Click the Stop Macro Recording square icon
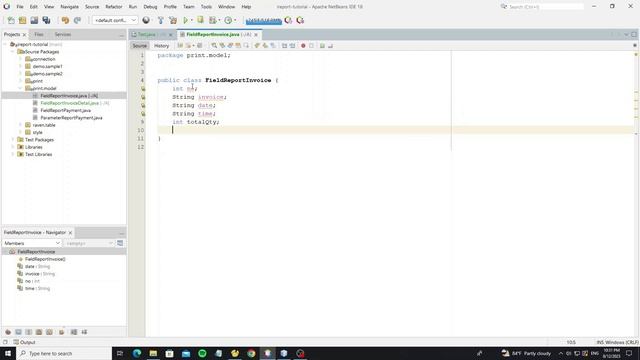Image resolution: width=640 pixels, height=360 pixels. tap(311, 46)
